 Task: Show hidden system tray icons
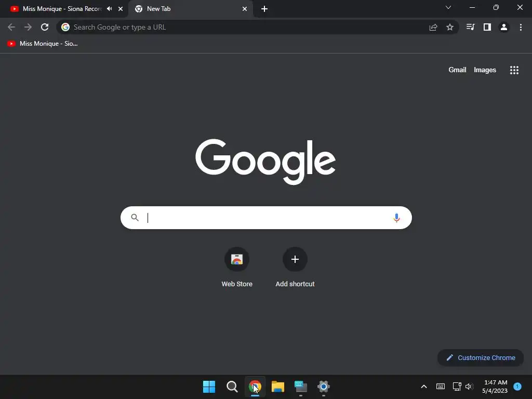tap(424, 387)
